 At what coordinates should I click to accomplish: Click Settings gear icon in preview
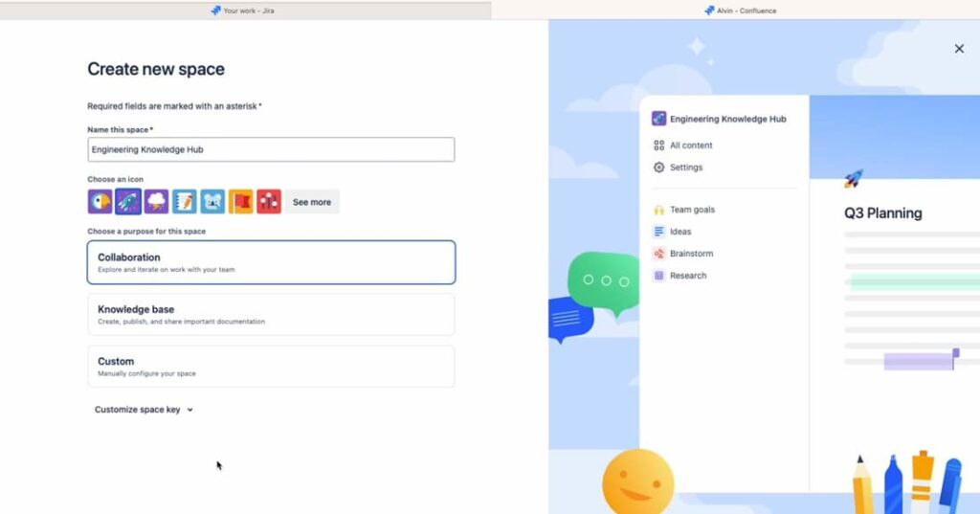(658, 167)
